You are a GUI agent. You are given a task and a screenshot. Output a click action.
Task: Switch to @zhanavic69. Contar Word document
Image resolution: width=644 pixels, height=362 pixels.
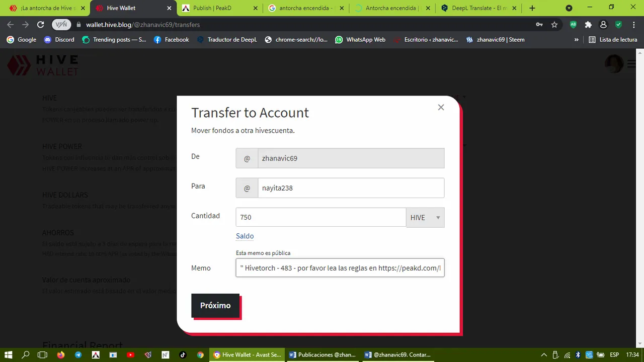click(x=399, y=354)
